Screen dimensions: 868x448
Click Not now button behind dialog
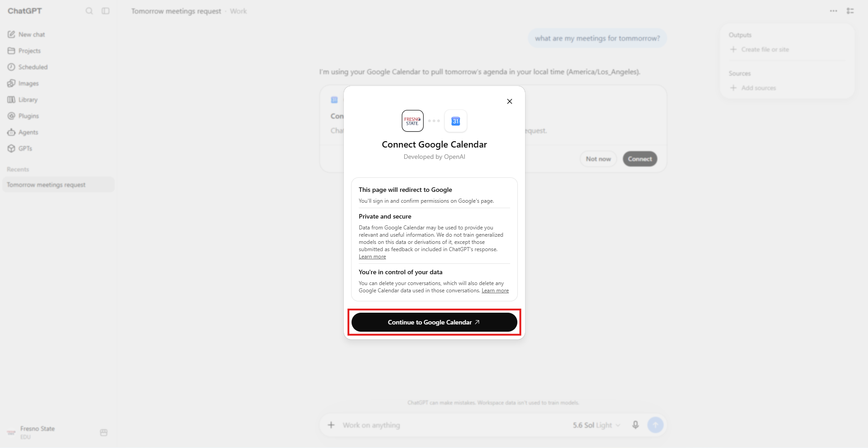pyautogui.click(x=598, y=159)
